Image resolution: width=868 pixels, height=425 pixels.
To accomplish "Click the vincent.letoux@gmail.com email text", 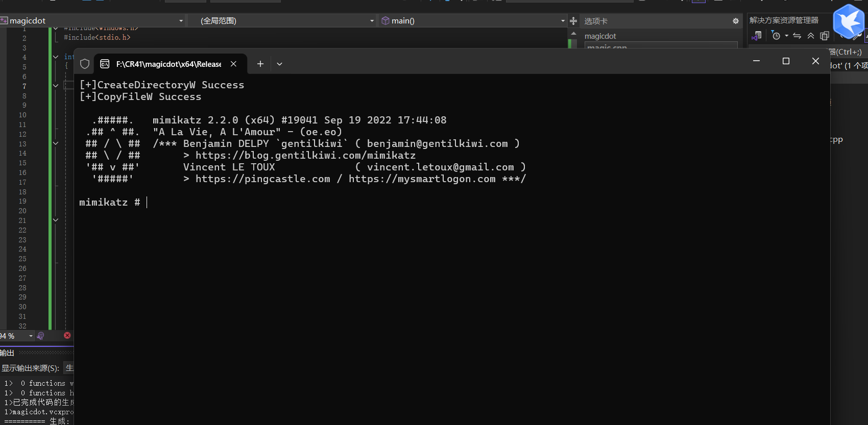I will (440, 167).
